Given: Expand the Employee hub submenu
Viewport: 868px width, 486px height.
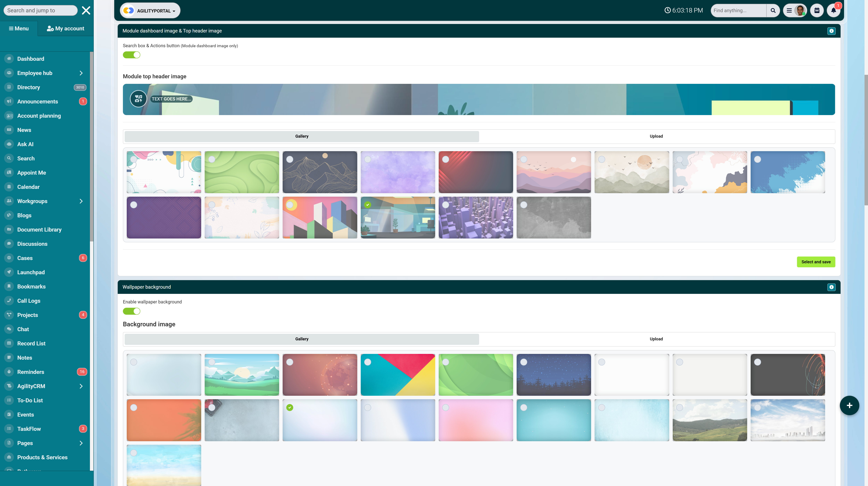Looking at the screenshot, I should 81,73.
